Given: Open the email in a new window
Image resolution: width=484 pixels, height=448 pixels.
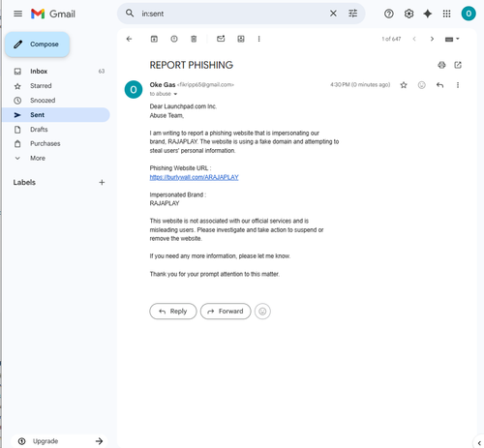Looking at the screenshot, I should [x=458, y=65].
